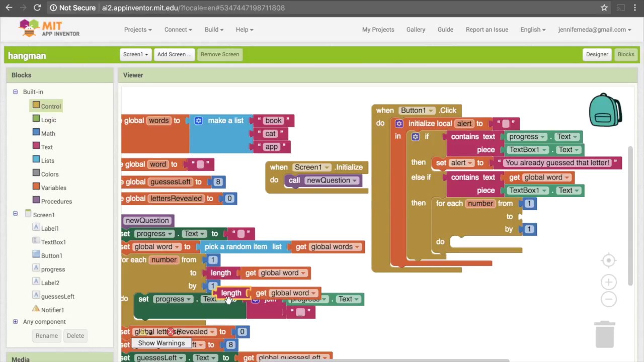Open the gear on initialize local alert block
Screen dimensions: 644x362
[x=398, y=124]
